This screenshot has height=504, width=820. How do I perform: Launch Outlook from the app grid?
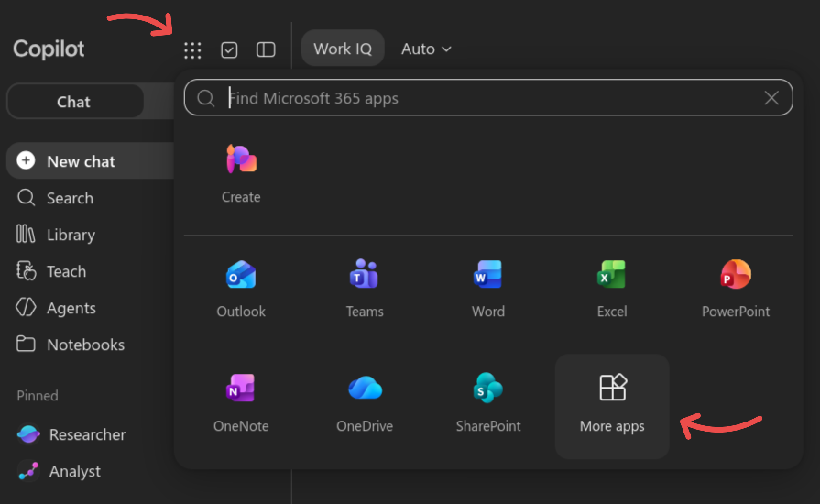click(241, 290)
